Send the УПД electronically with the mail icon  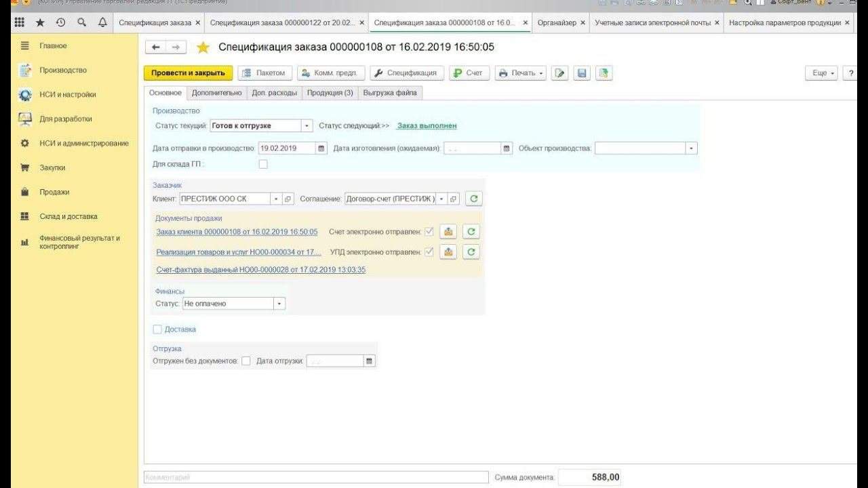click(x=448, y=252)
